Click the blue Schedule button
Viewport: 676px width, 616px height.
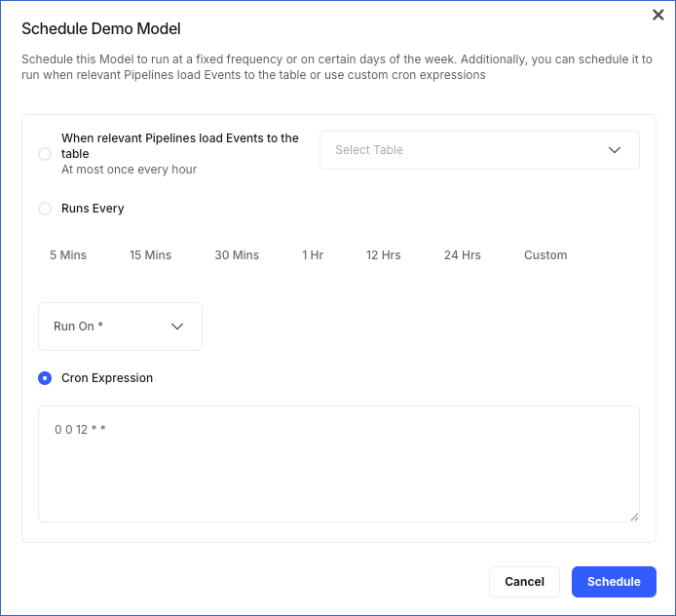[x=614, y=582]
